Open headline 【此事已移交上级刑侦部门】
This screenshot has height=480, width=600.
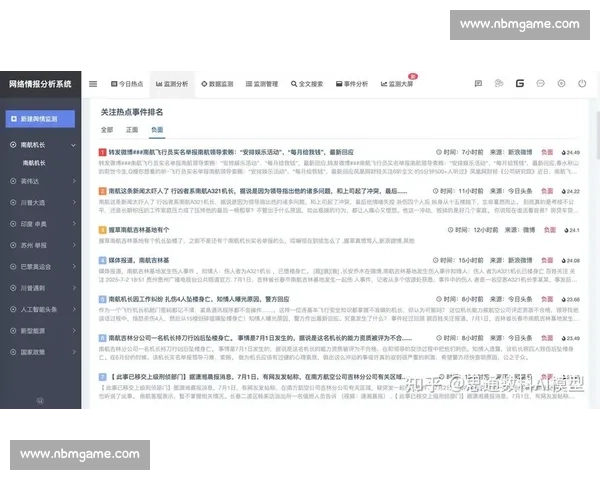click(x=257, y=377)
